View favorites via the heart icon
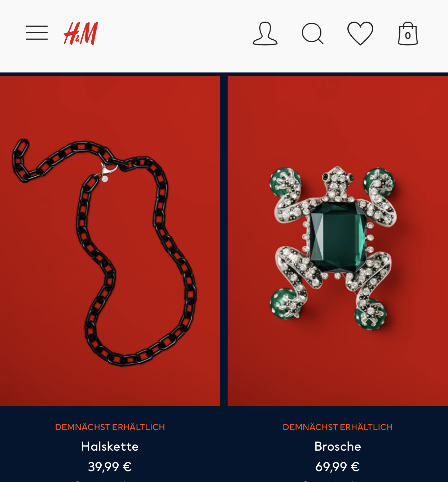 [360, 34]
